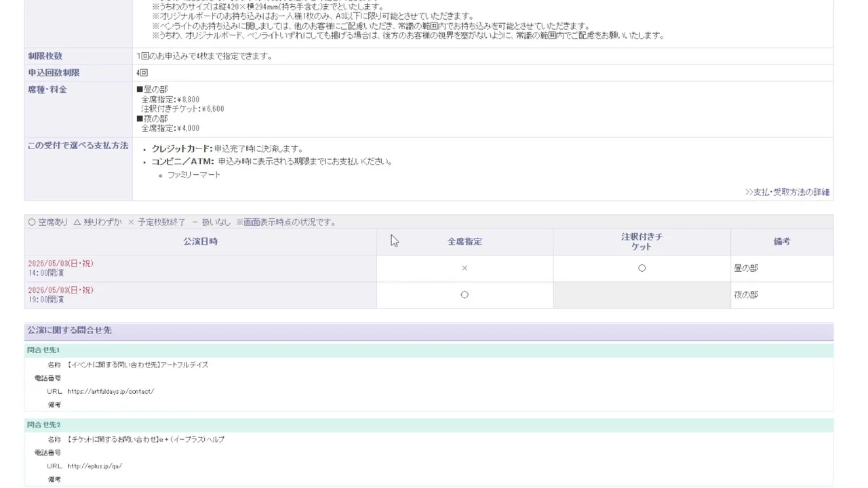Click the availability legend line 空席あり
This screenshot has width=868, height=488.
[x=182, y=222]
